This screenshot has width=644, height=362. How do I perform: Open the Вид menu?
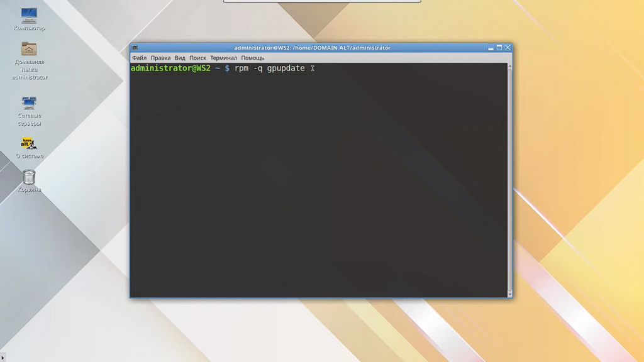point(180,58)
